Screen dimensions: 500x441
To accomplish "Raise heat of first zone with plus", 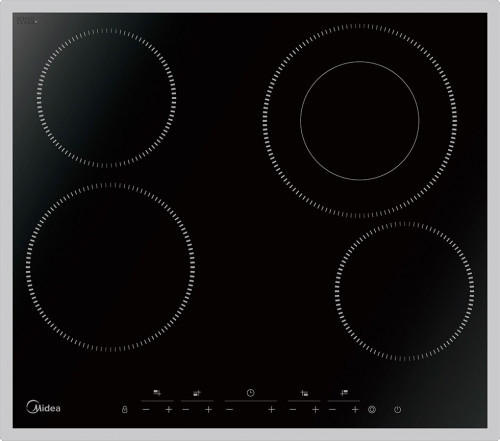I will coord(169,409).
